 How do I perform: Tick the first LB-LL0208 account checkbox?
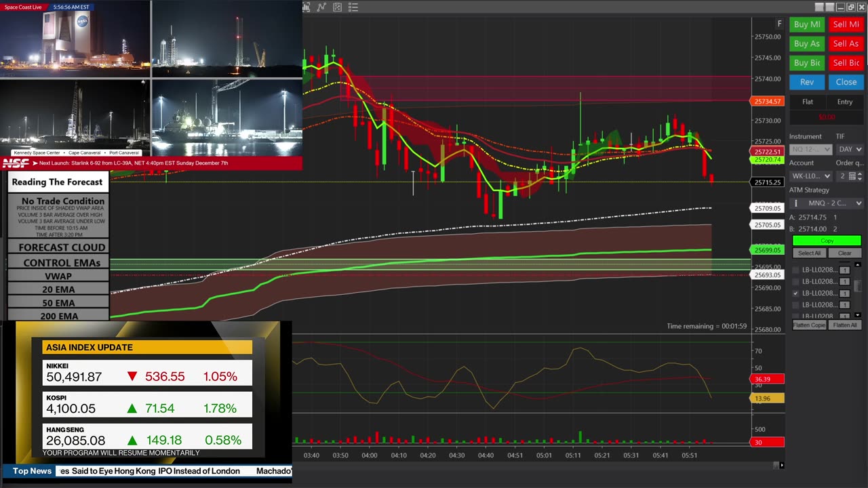(796, 270)
